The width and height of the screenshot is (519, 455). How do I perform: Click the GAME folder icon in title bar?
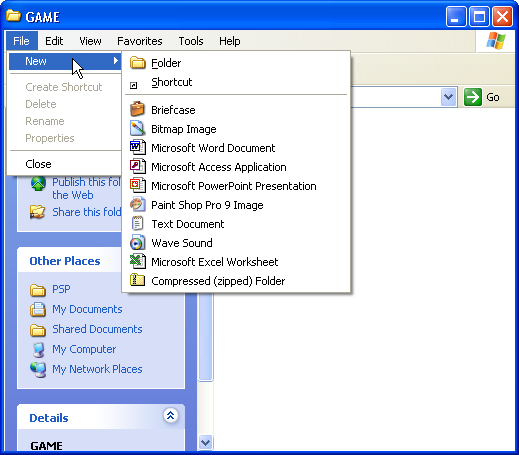(13, 16)
